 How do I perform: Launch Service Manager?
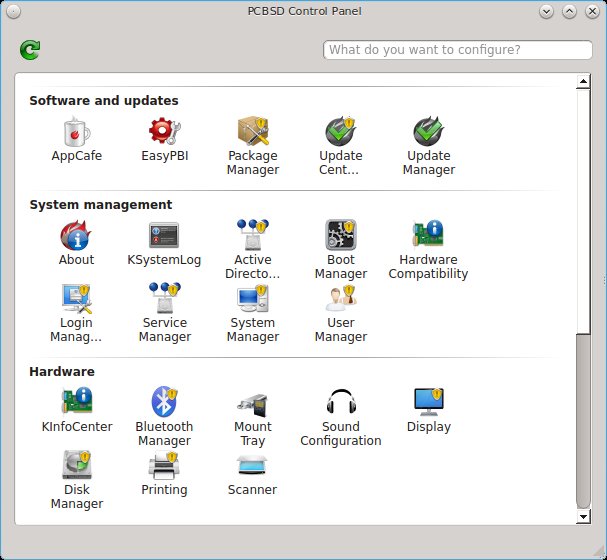tap(165, 313)
